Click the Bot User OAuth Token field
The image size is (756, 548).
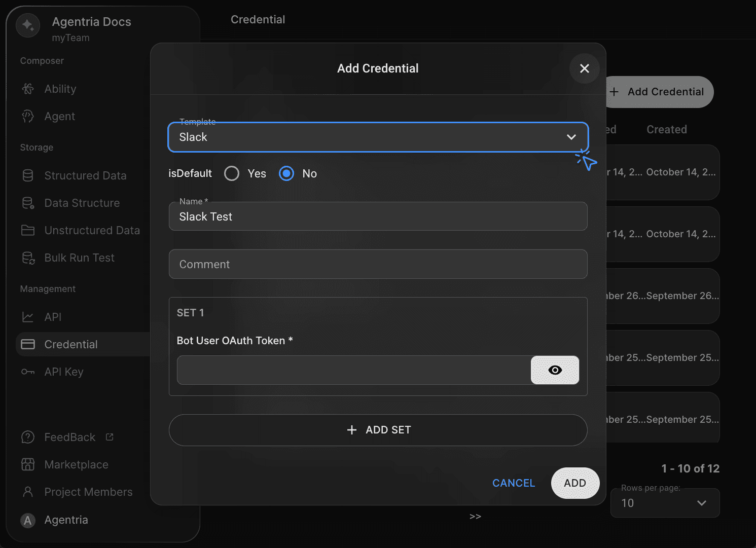pyautogui.click(x=354, y=370)
